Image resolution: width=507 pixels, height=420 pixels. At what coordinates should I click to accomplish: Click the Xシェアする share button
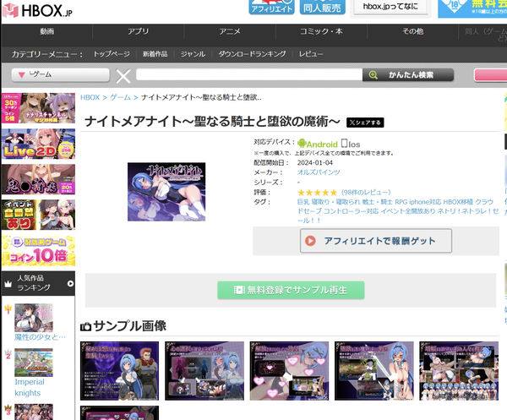point(365,123)
